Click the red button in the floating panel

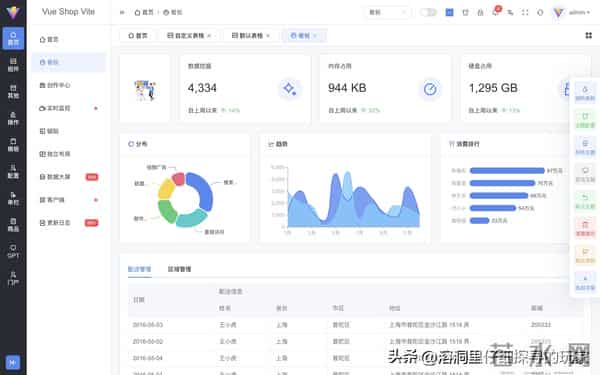tap(585, 228)
